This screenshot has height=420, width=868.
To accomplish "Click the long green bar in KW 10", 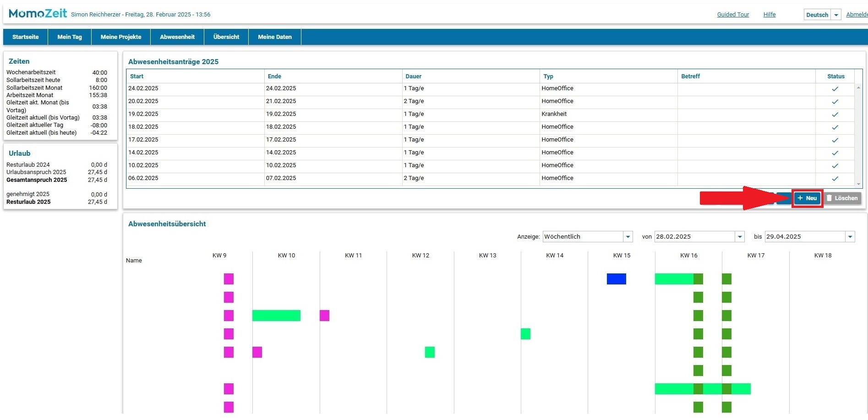I will click(x=276, y=316).
